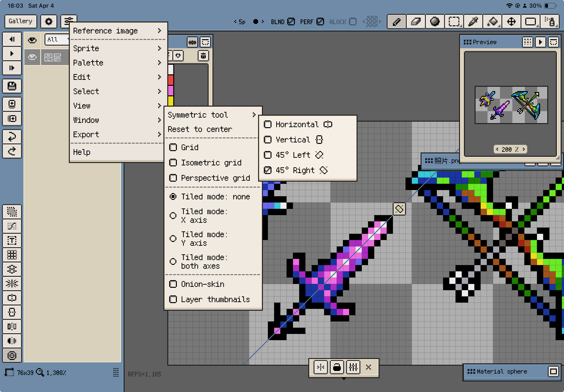Open the settings gear next to Gallery
Screen dimensions: 564x392
(49, 22)
